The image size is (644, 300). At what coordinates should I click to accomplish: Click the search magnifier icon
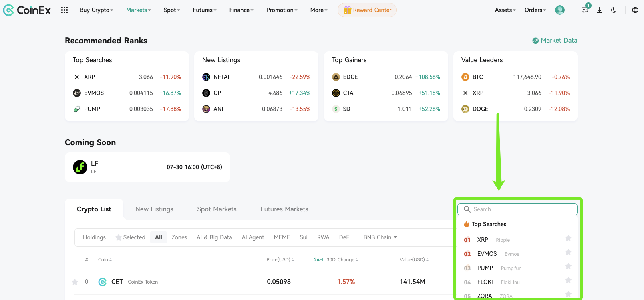tap(467, 209)
